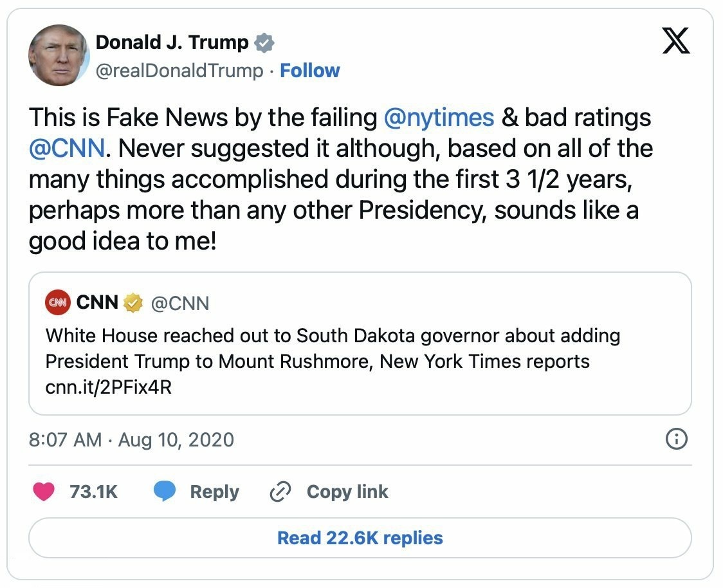Read 22.6K replies button

click(360, 538)
